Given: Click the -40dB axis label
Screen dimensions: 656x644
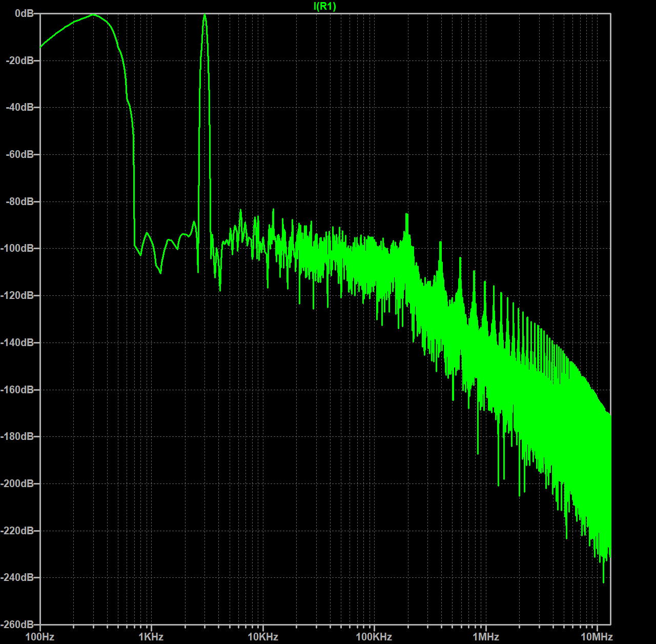Looking at the screenshot, I should (x=20, y=107).
